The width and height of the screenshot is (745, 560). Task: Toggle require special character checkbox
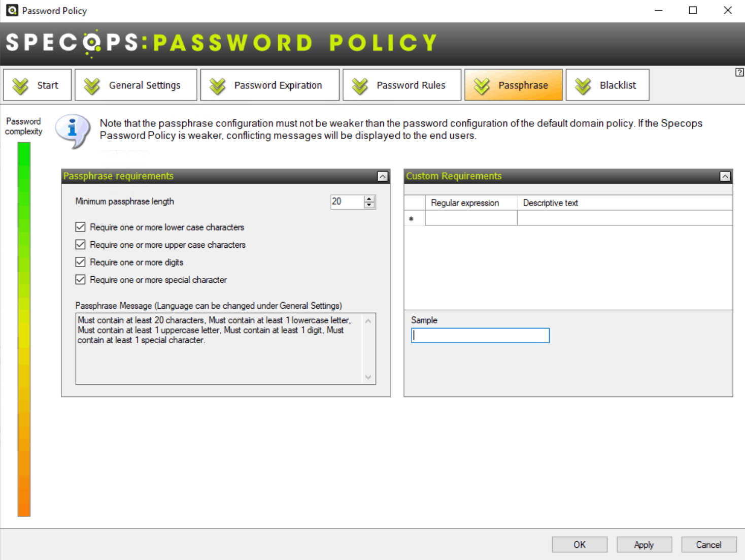click(80, 280)
